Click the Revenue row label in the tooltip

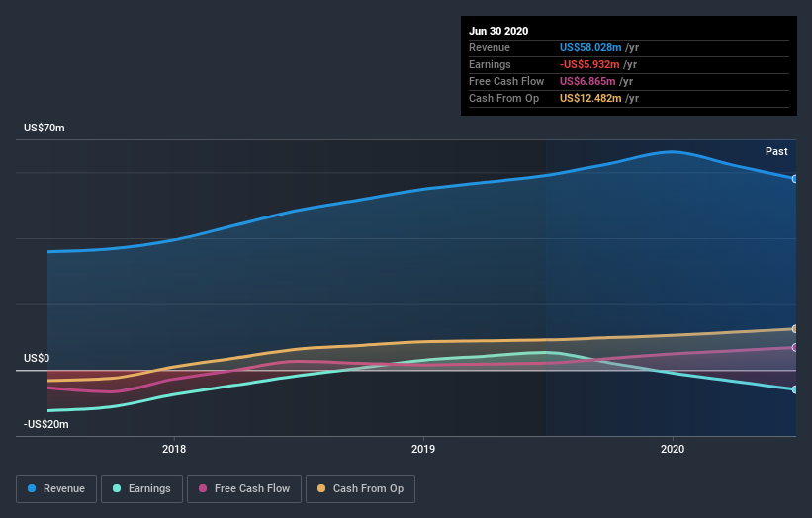point(490,47)
